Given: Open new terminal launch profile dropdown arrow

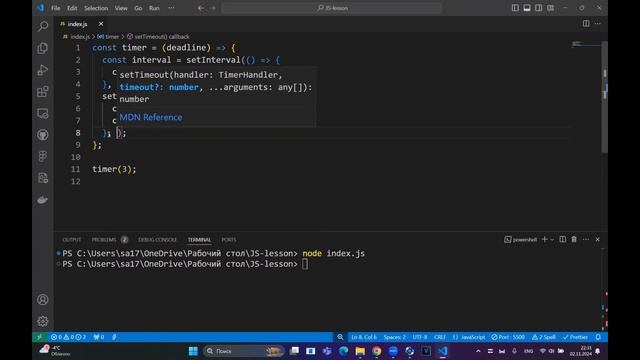Looking at the screenshot, I should (x=552, y=240).
